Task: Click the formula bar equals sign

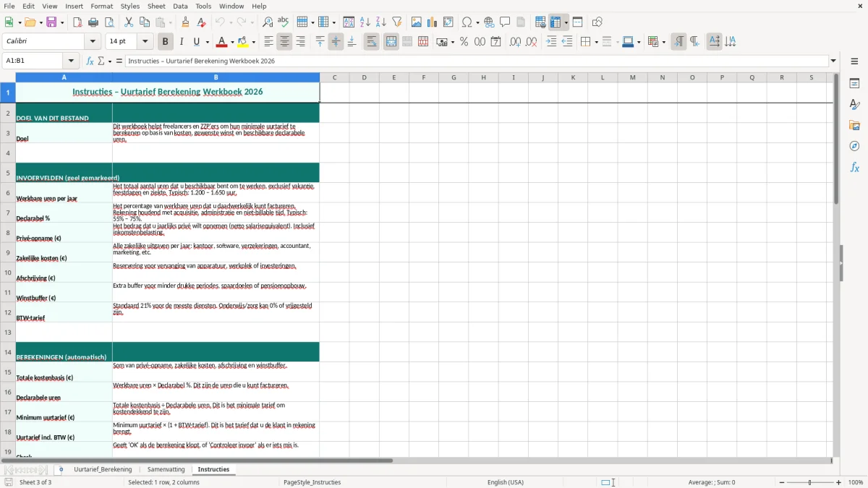Action: coord(119,61)
